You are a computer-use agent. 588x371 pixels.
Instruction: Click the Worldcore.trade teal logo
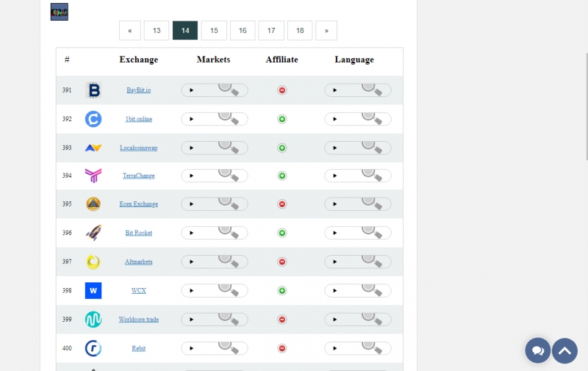coord(93,320)
